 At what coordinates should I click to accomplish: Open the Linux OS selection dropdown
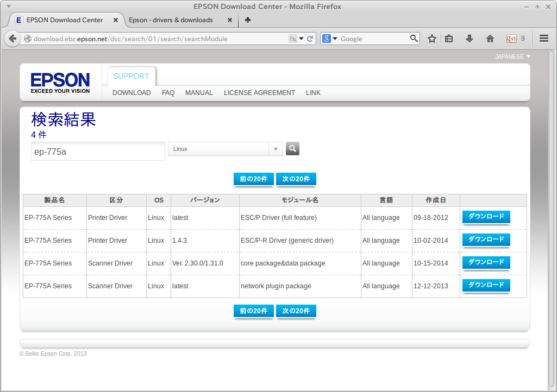pyautogui.click(x=225, y=149)
